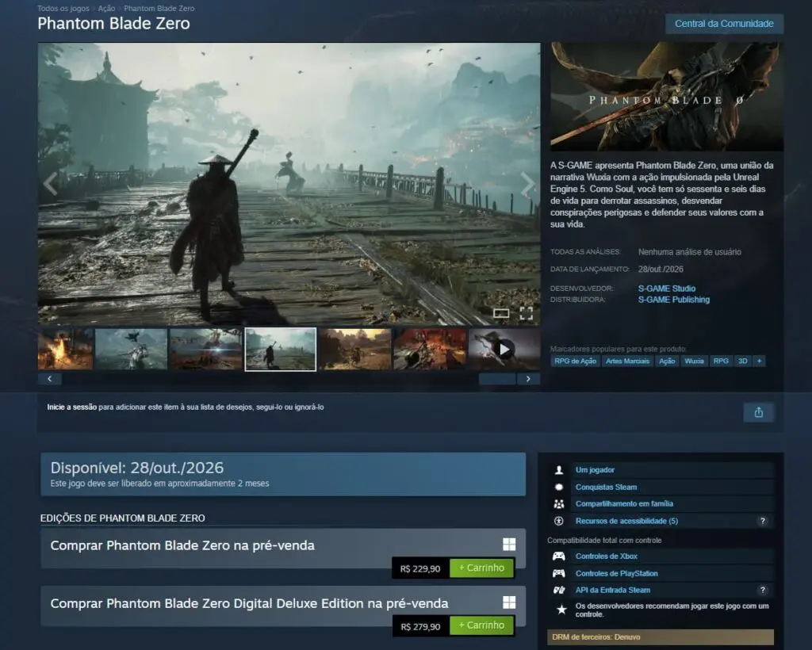Open Central da Comunidade
This screenshot has width=812, height=650.
[x=724, y=24]
